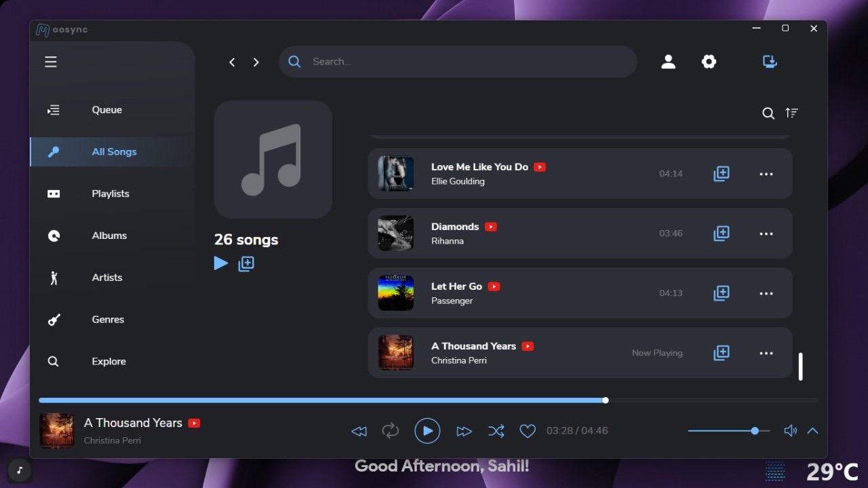Click Let Her Go album thumbnail
This screenshot has height=488, width=868.
click(396, 293)
